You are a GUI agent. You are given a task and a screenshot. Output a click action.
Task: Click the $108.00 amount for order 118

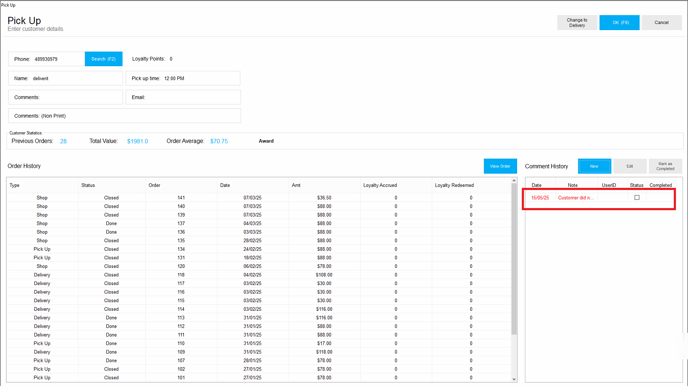[x=324, y=275]
